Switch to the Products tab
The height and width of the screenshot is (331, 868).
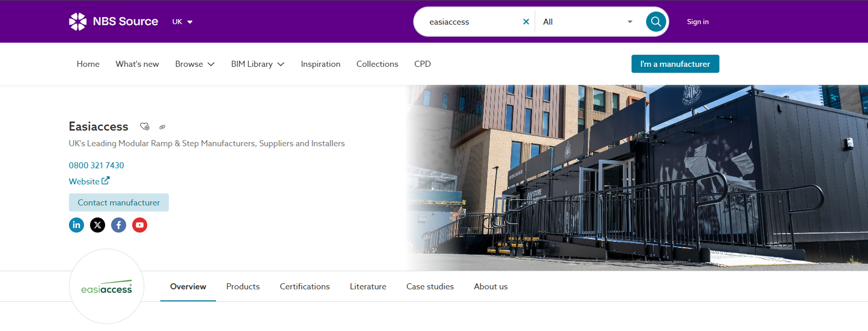(243, 287)
